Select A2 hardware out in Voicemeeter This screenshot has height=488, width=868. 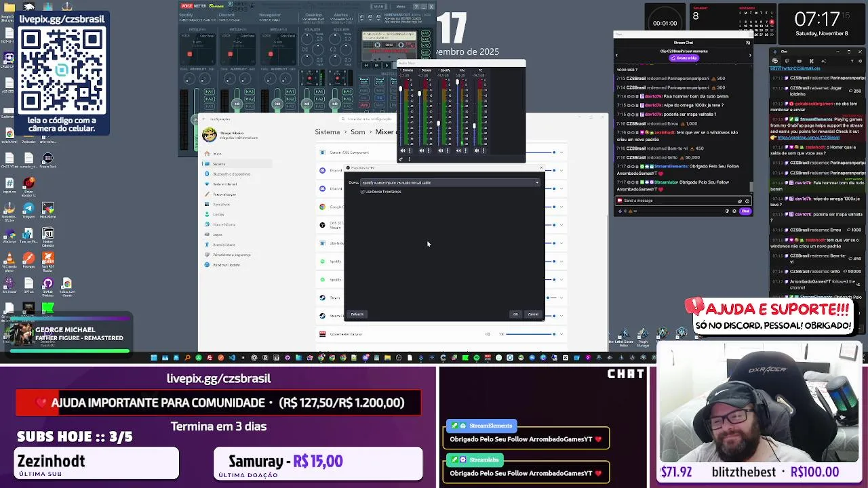tap(370, 17)
